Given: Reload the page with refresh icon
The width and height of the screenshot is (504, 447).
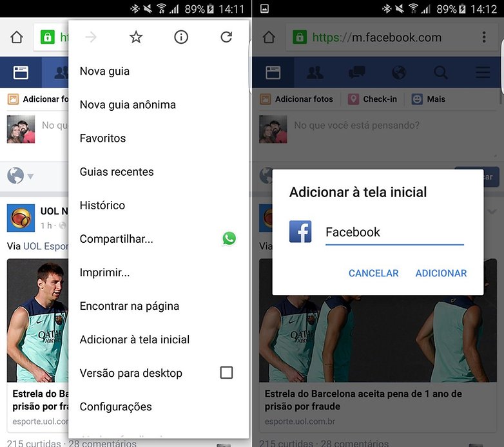Looking at the screenshot, I should pyautogui.click(x=226, y=37).
